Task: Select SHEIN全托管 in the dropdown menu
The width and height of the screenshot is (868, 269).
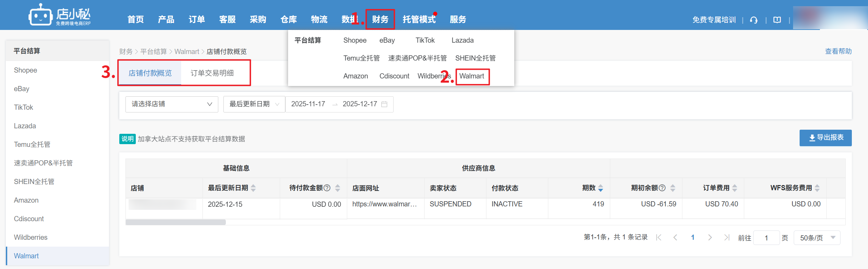Action: pyautogui.click(x=475, y=58)
